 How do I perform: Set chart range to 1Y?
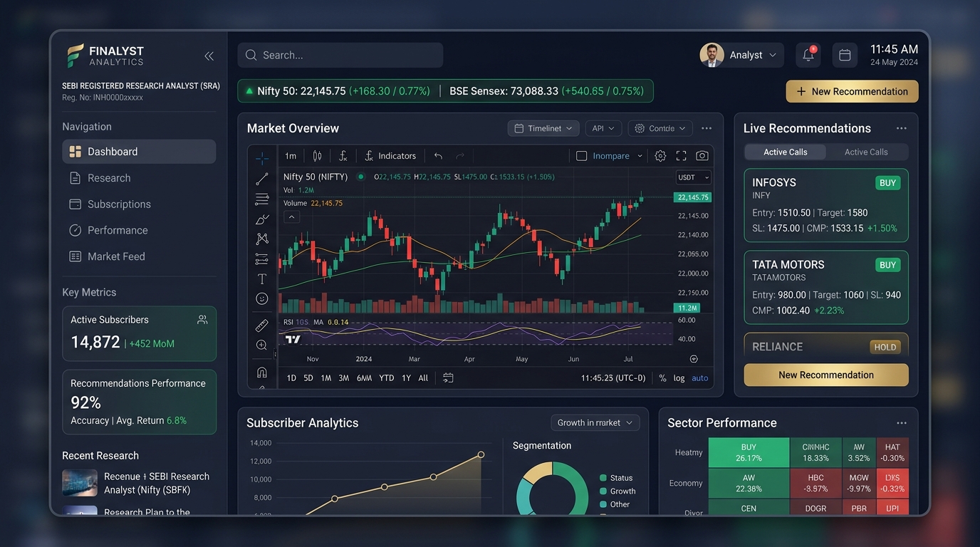click(x=406, y=378)
